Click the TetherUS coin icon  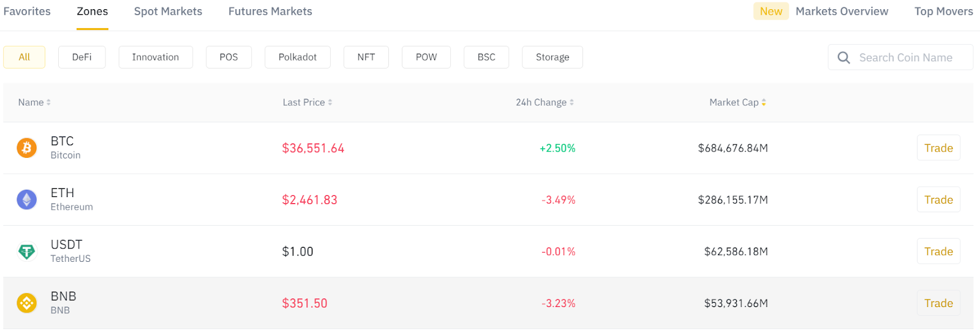click(26, 251)
